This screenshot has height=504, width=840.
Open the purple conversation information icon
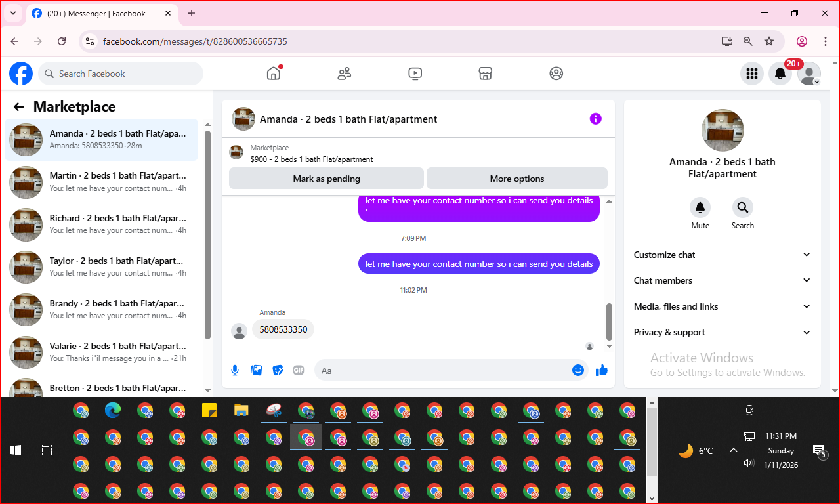point(595,119)
